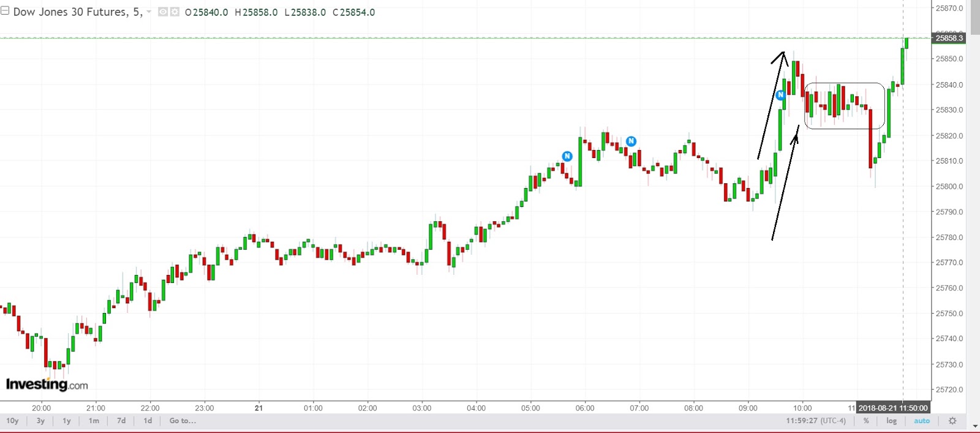Viewport: 980px width, 433px height.
Task: Click the 01:00 time axis label
Action: [x=313, y=408]
